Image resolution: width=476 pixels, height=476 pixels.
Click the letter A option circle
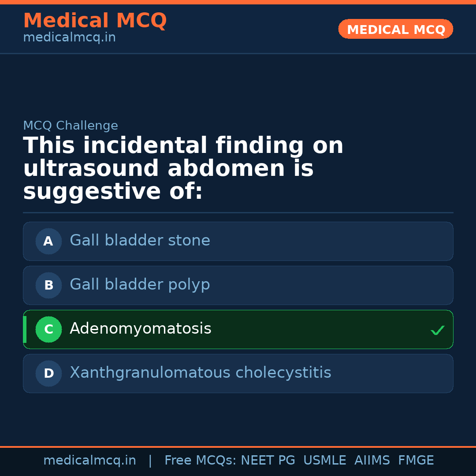pos(48,241)
